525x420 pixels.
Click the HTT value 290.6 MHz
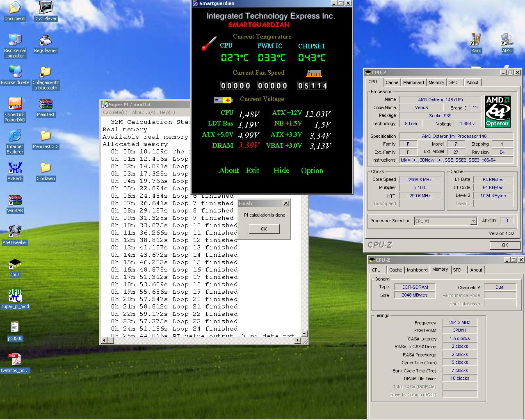click(420, 196)
